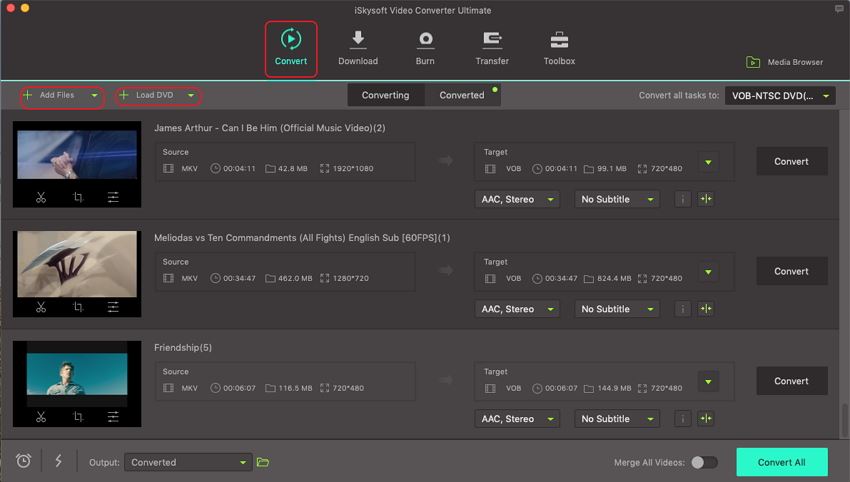Screen dimensions: 850x482
Task: Trim the Friendship(5) video with scissors icon
Action: coord(41,417)
